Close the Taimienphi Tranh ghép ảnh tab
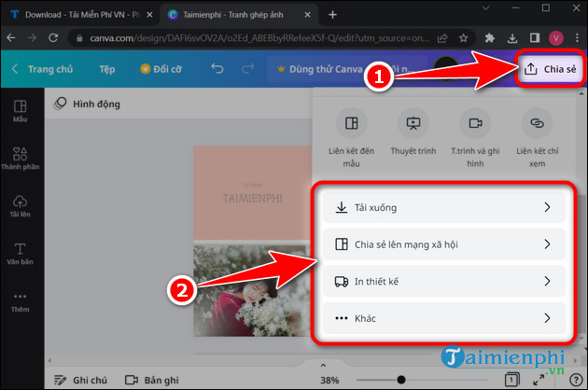 [307, 15]
